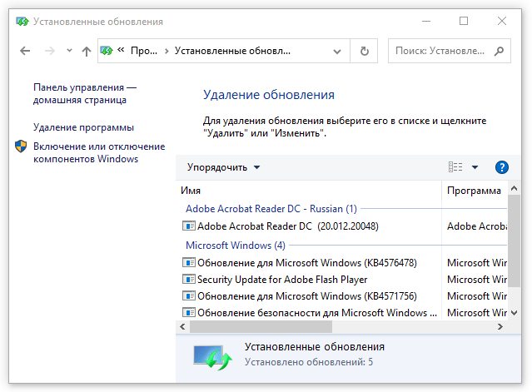
Task: Go up one folder level
Action: point(87,52)
